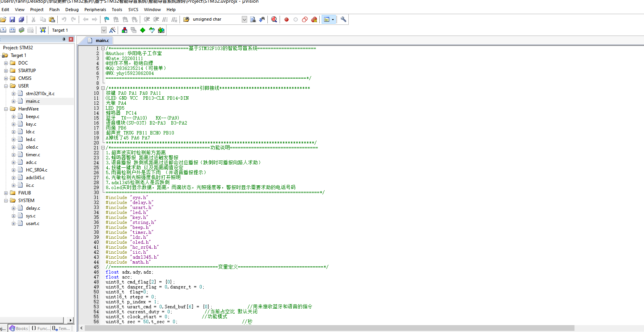This screenshot has height=332, width=644.
Task: Toggle the window layout button in toolbar
Action: (x=327, y=19)
